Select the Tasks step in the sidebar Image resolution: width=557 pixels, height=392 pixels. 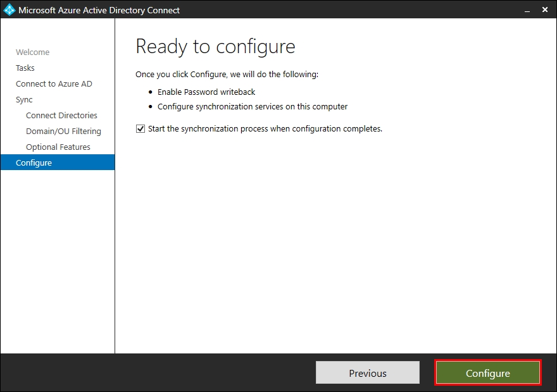click(x=25, y=68)
